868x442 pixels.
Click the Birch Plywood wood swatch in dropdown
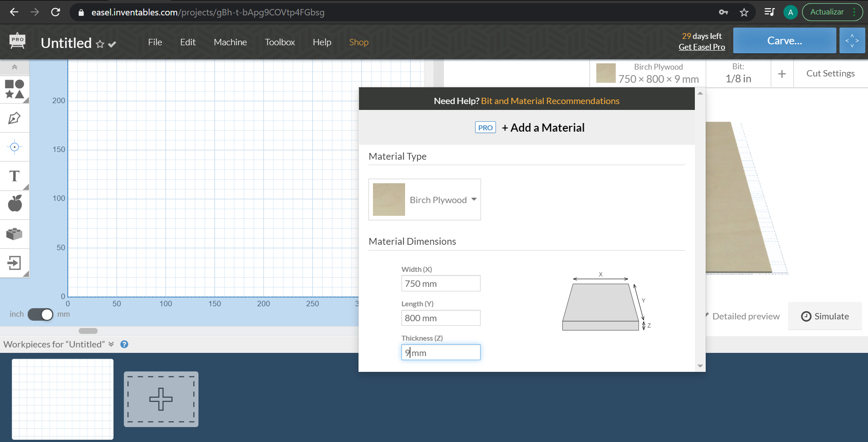tap(389, 200)
